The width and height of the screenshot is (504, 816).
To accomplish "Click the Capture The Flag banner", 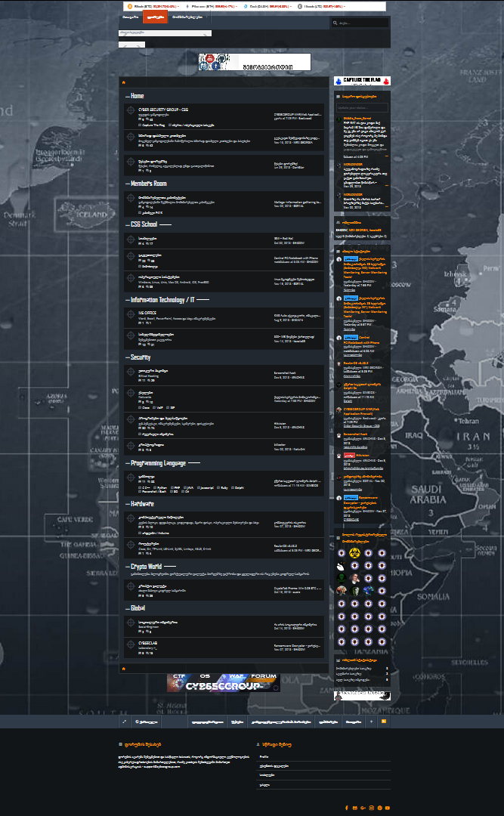I will (362, 80).
